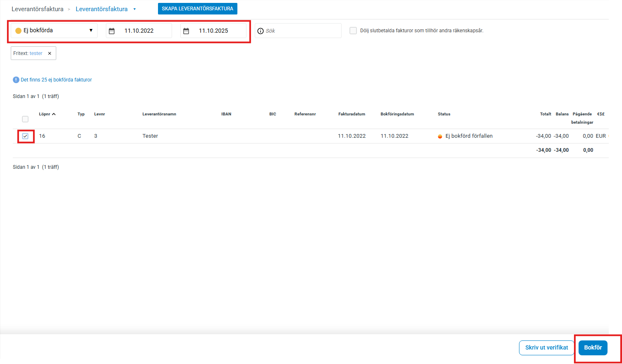
Task: Open the start date calendar icon
Action: [112, 31]
